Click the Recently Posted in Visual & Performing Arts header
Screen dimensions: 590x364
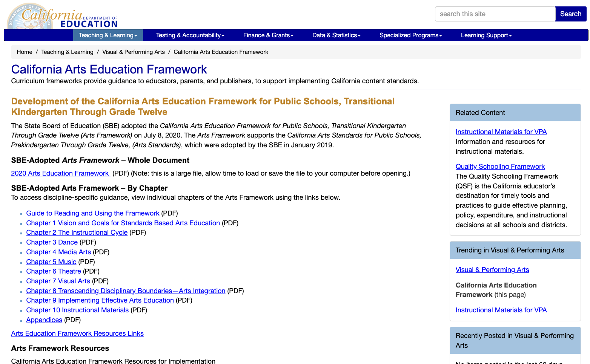(x=515, y=341)
